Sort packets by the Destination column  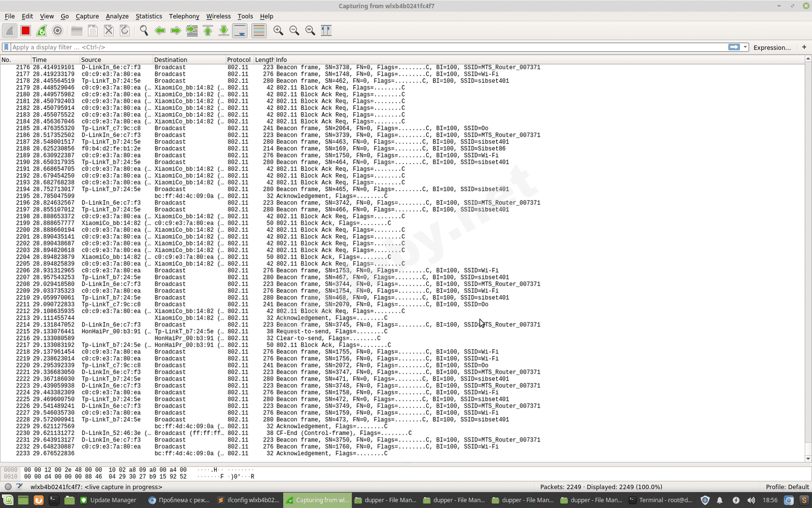189,60
